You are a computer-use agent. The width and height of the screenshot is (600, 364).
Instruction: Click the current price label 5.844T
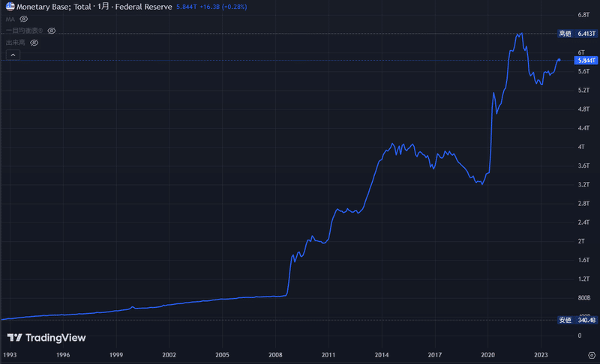pos(586,61)
